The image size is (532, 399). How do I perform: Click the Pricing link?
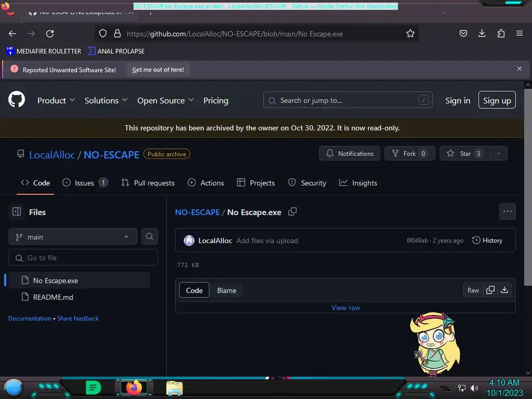(x=216, y=100)
